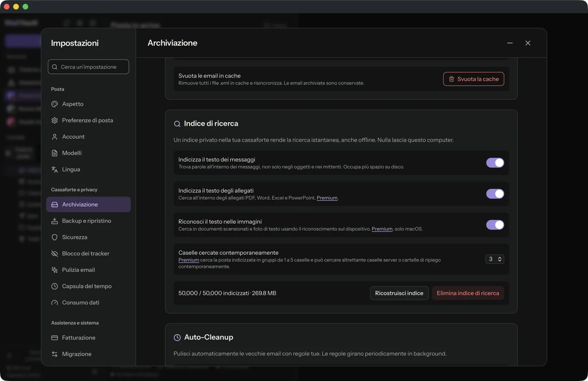
Task: Click the Blocco dei tracker eye-off icon
Action: pyautogui.click(x=55, y=254)
